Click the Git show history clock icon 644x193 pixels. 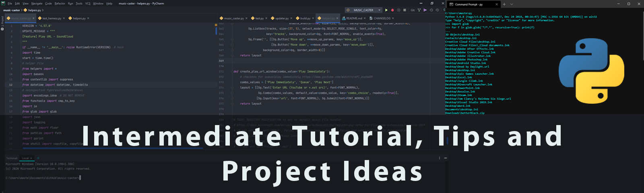(431, 10)
